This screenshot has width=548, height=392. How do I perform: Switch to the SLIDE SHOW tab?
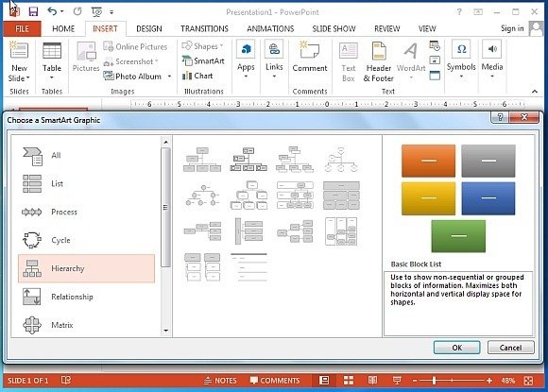pos(334,28)
